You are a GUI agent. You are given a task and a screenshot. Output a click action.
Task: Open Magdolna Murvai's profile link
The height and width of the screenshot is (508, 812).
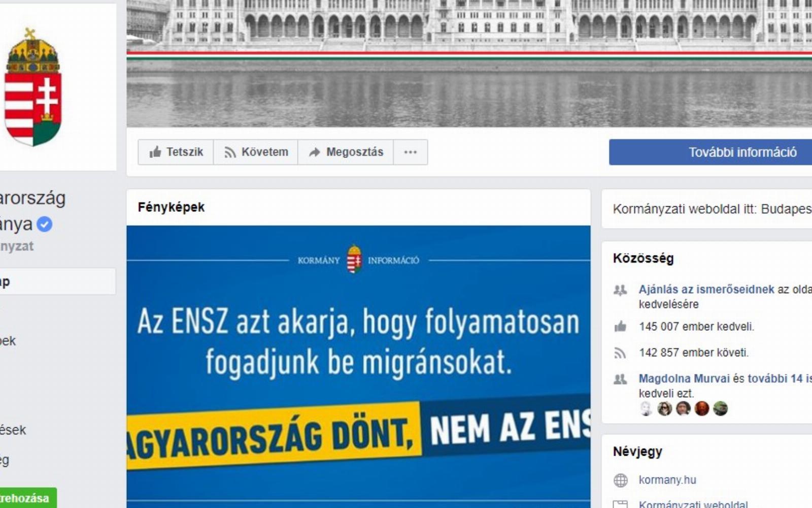click(684, 378)
